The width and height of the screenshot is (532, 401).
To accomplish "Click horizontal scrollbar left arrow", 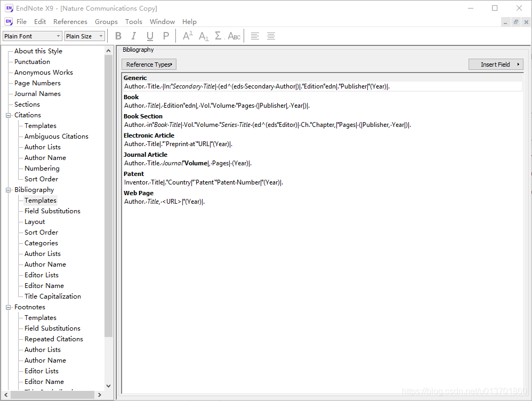I will 6,395.
